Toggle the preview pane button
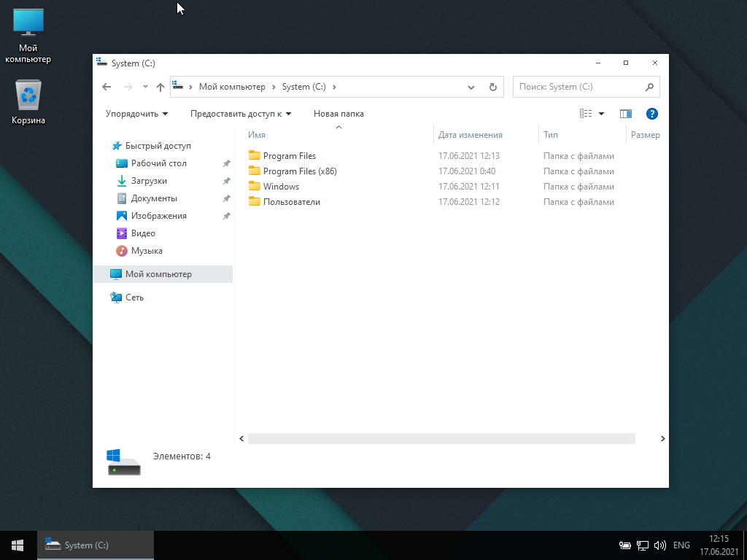This screenshot has width=747, height=560. click(625, 114)
